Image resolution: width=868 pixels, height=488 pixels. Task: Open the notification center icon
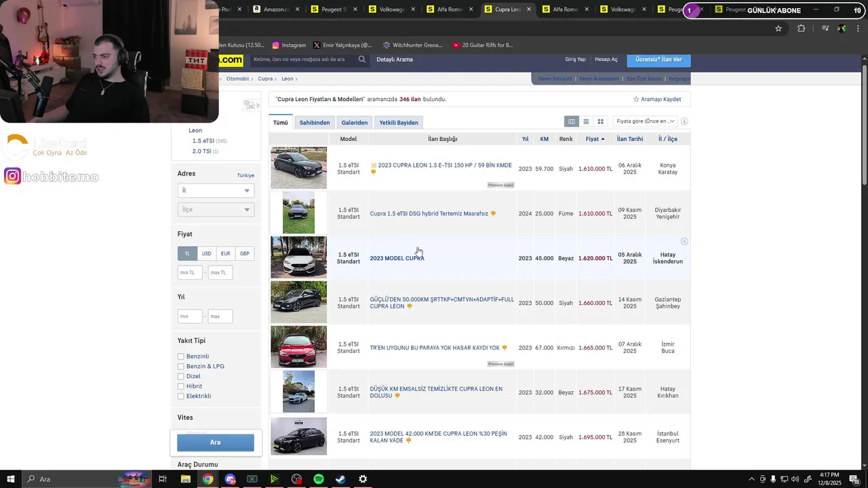(x=854, y=479)
